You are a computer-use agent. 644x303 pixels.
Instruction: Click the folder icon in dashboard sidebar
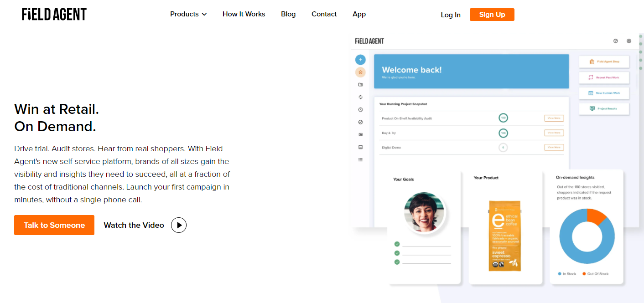(x=360, y=85)
